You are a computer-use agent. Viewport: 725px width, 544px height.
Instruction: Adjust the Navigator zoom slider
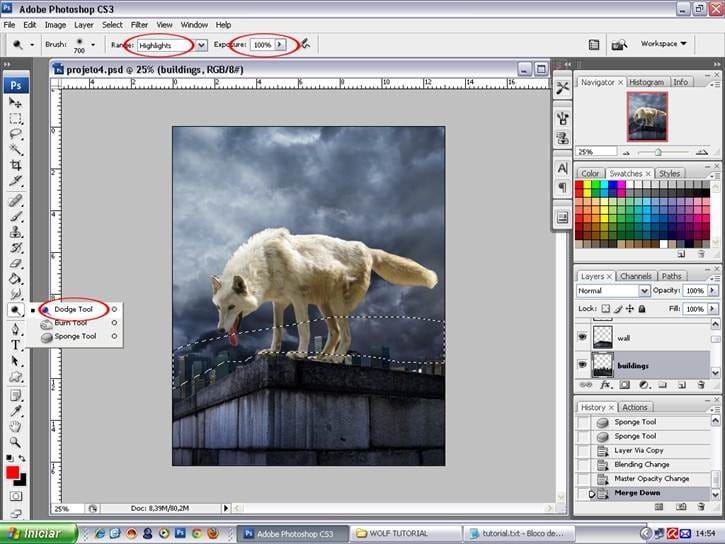658,152
